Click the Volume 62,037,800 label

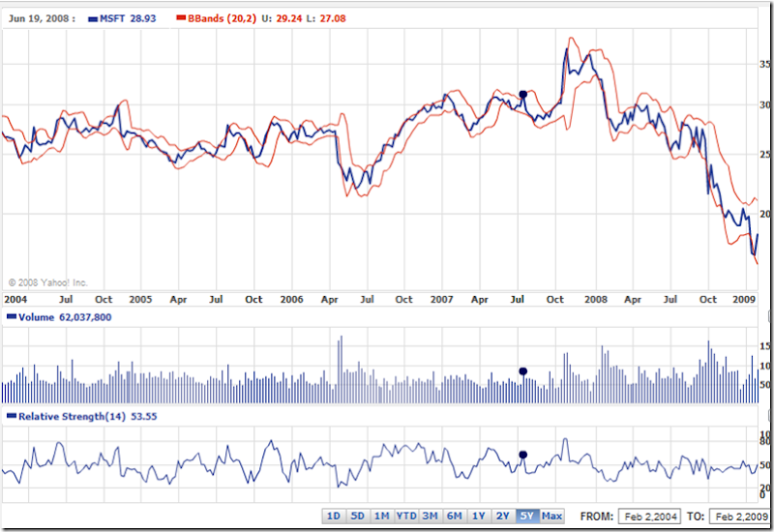[x=65, y=317]
